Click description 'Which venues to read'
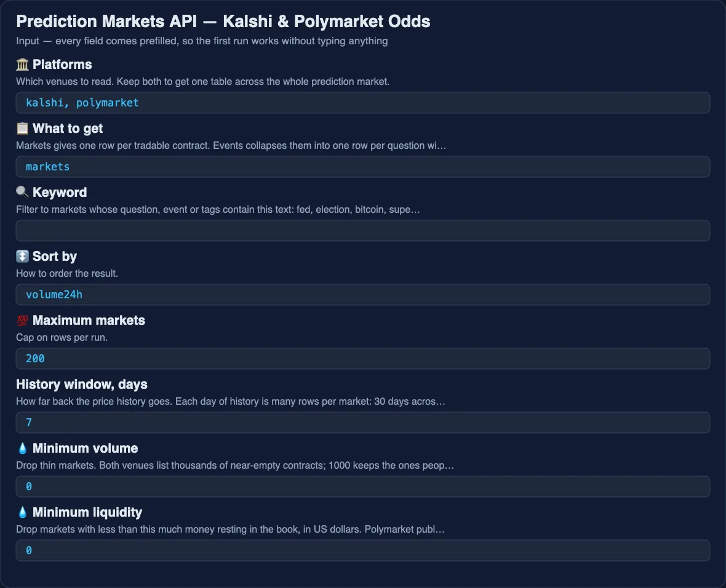The width and height of the screenshot is (726, 588). pos(203,81)
